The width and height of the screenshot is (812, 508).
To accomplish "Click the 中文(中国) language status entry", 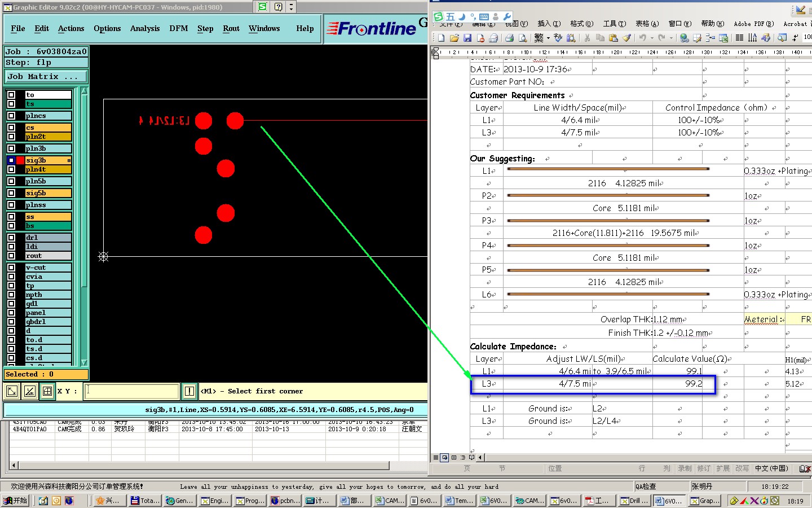I will point(771,468).
